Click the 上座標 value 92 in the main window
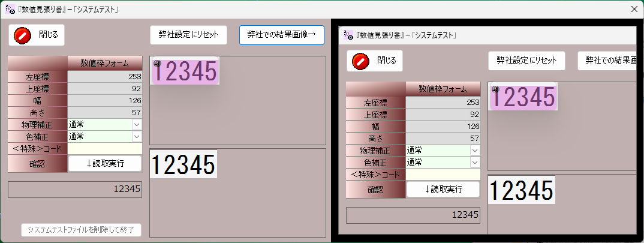 click(x=105, y=88)
